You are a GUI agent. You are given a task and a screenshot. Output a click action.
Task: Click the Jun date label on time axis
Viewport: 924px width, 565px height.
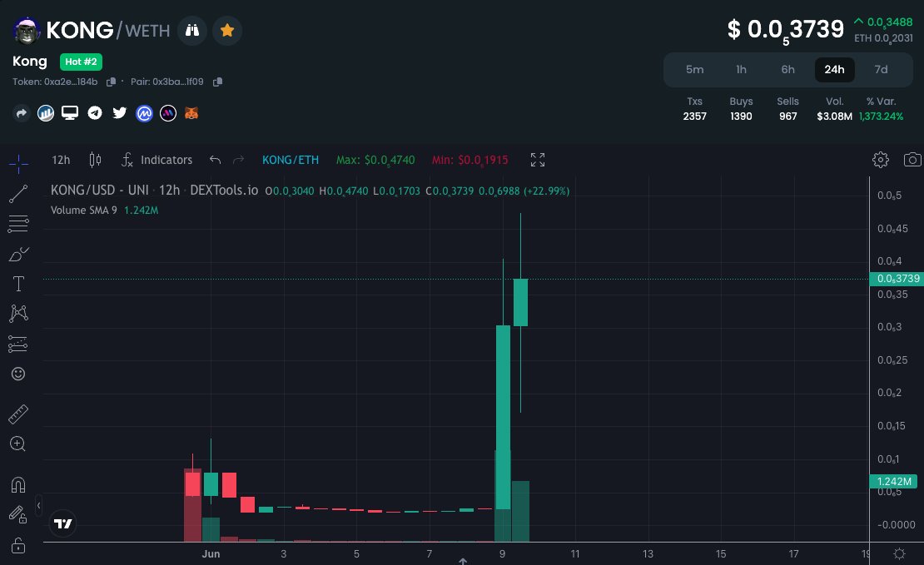point(211,554)
